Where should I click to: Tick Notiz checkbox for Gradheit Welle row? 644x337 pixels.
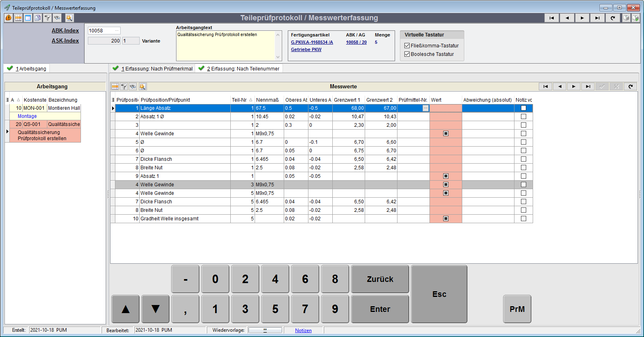(523, 219)
